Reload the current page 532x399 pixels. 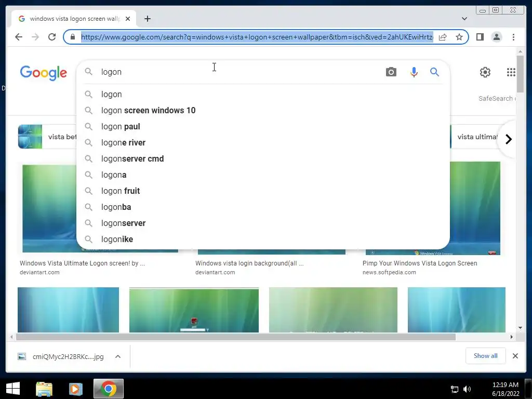(52, 37)
